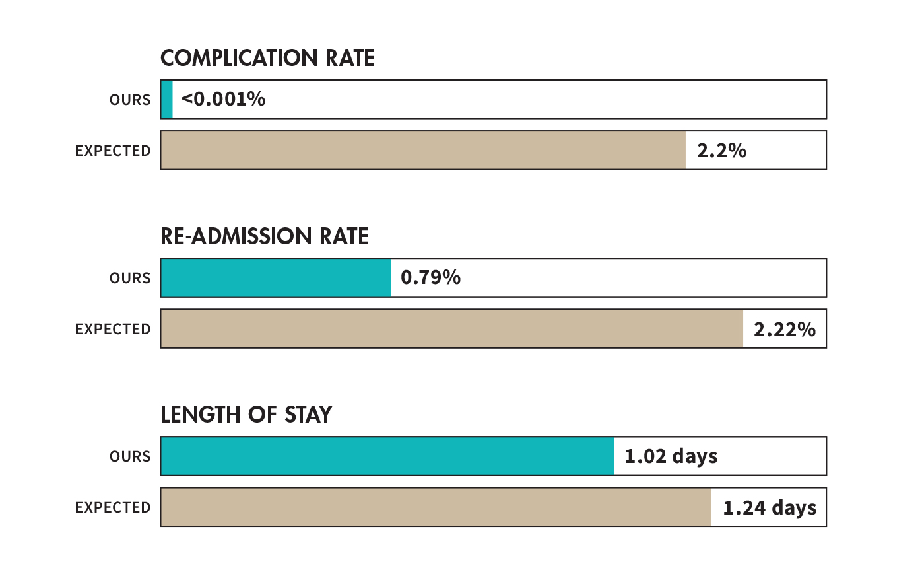924x568 pixels.
Task: Click the Length of Stay heading
Action: (x=246, y=415)
